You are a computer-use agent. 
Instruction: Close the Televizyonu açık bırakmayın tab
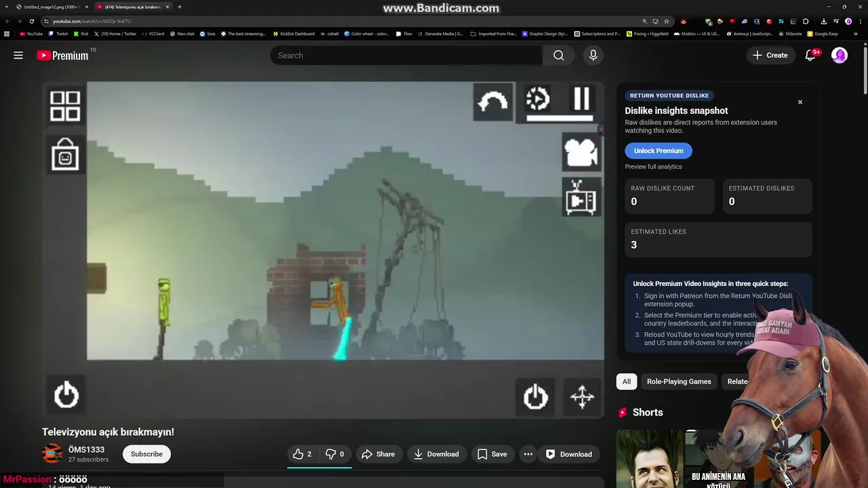(167, 7)
